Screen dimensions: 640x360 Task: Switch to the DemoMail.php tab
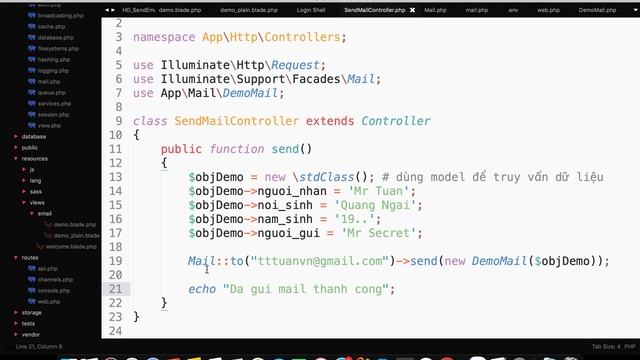[x=597, y=10]
